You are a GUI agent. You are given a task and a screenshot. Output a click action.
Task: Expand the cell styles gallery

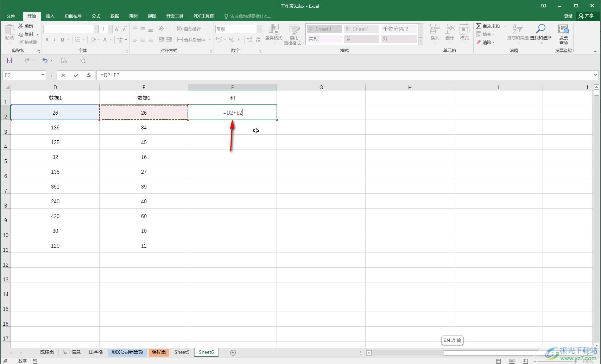(x=420, y=41)
